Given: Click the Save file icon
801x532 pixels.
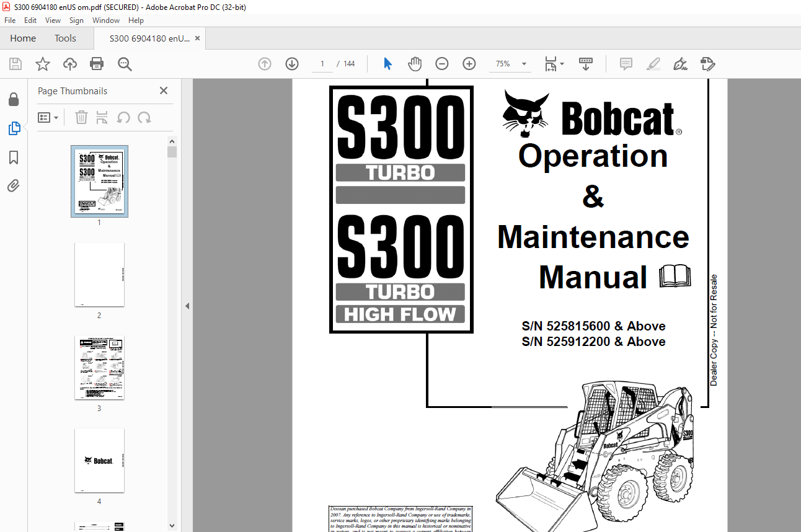Looking at the screenshot, I should [15, 64].
